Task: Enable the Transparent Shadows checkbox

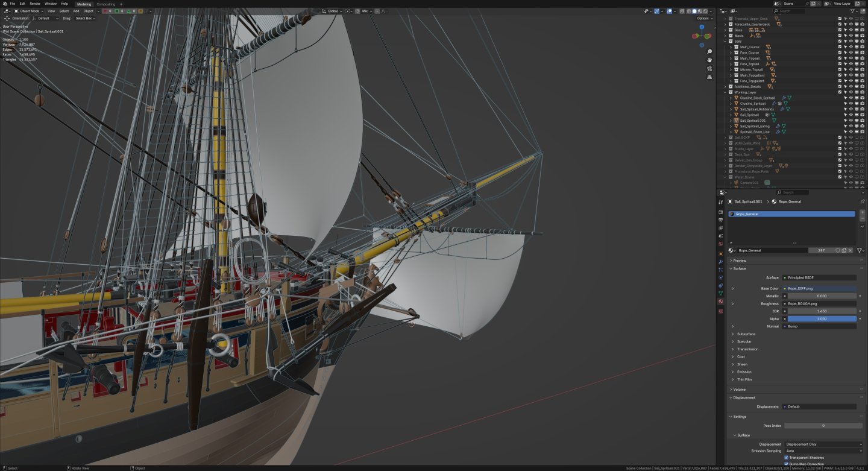Action: pos(786,458)
